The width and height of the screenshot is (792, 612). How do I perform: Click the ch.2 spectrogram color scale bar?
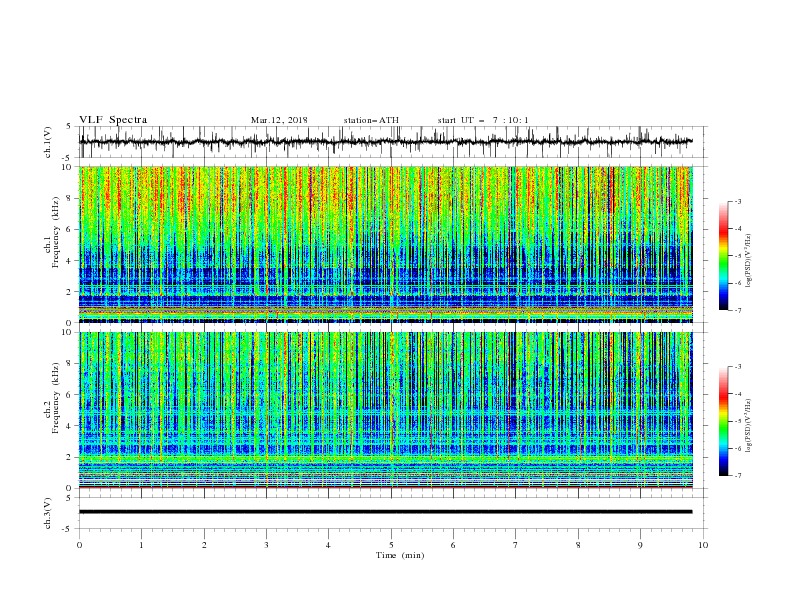coord(723,421)
